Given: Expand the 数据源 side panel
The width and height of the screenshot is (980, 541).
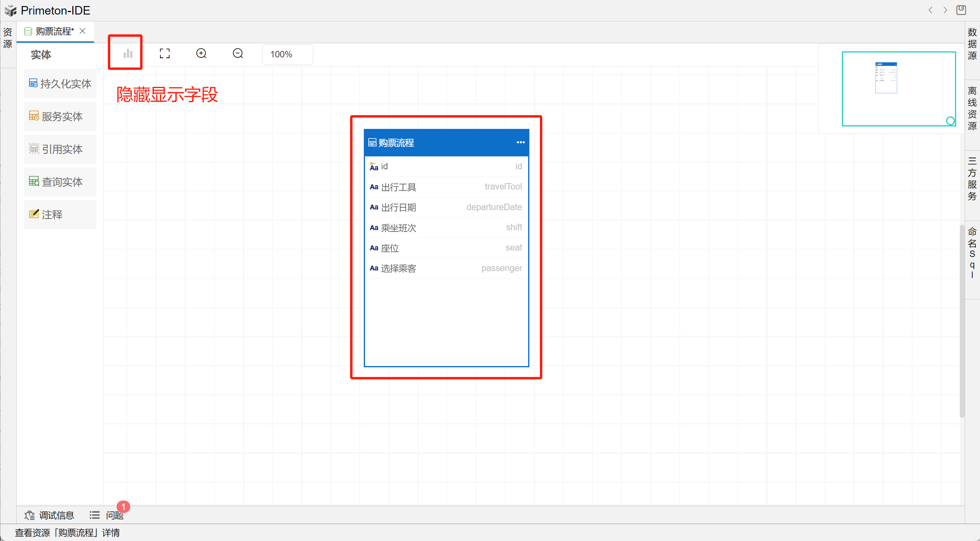Looking at the screenshot, I should tap(972, 44).
